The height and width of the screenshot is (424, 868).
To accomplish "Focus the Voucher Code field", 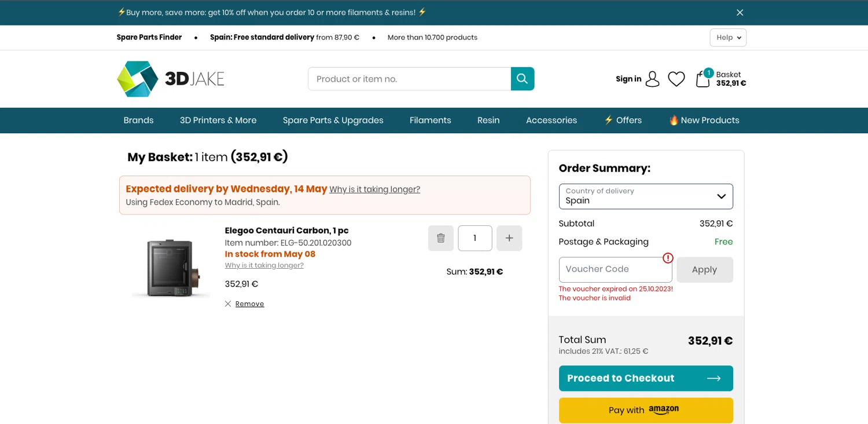I will pos(615,270).
